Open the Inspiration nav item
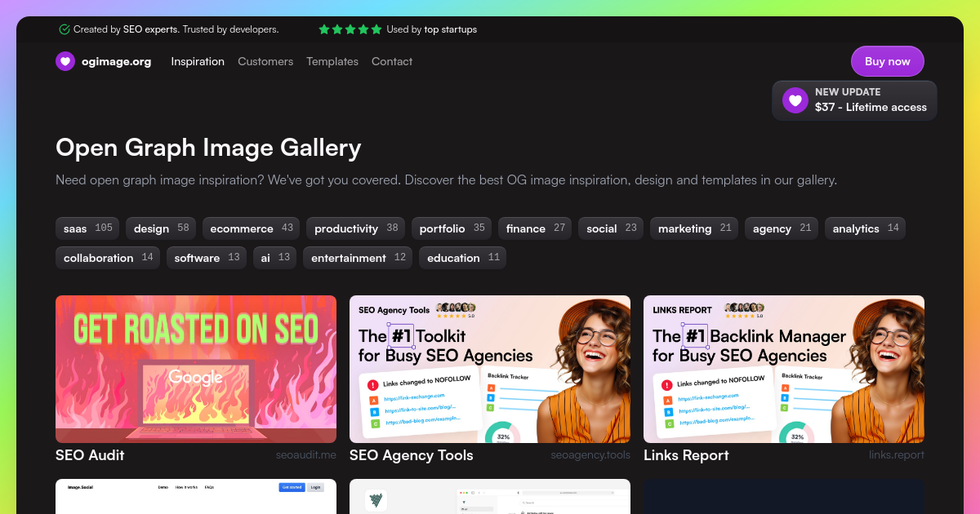 click(198, 61)
